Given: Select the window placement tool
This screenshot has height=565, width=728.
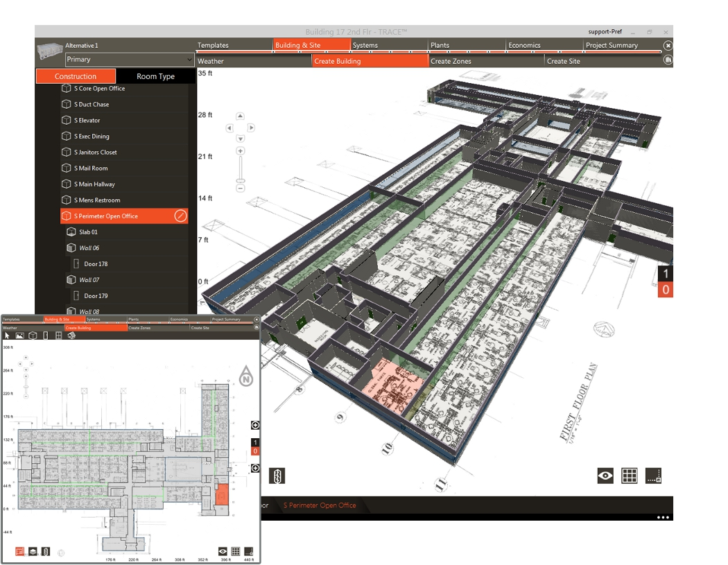Looking at the screenshot, I should 58,336.
